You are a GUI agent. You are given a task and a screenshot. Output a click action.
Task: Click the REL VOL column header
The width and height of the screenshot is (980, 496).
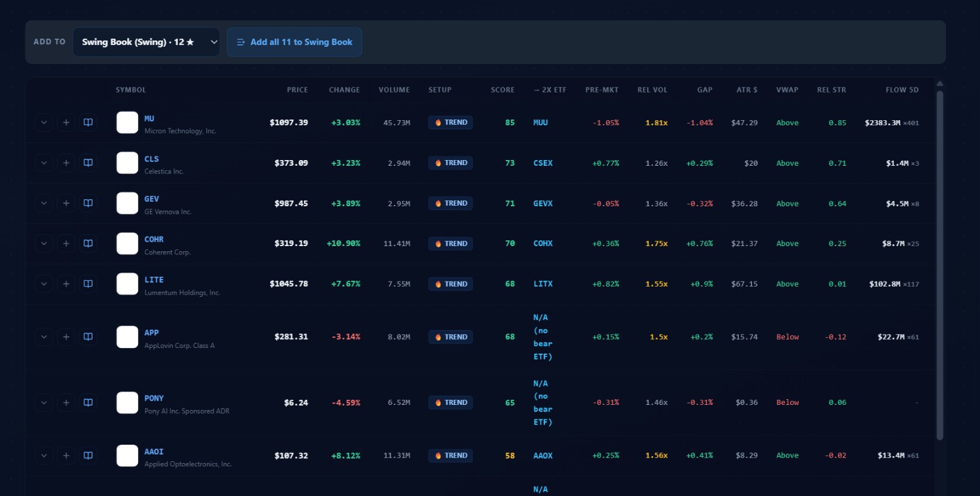tap(653, 90)
